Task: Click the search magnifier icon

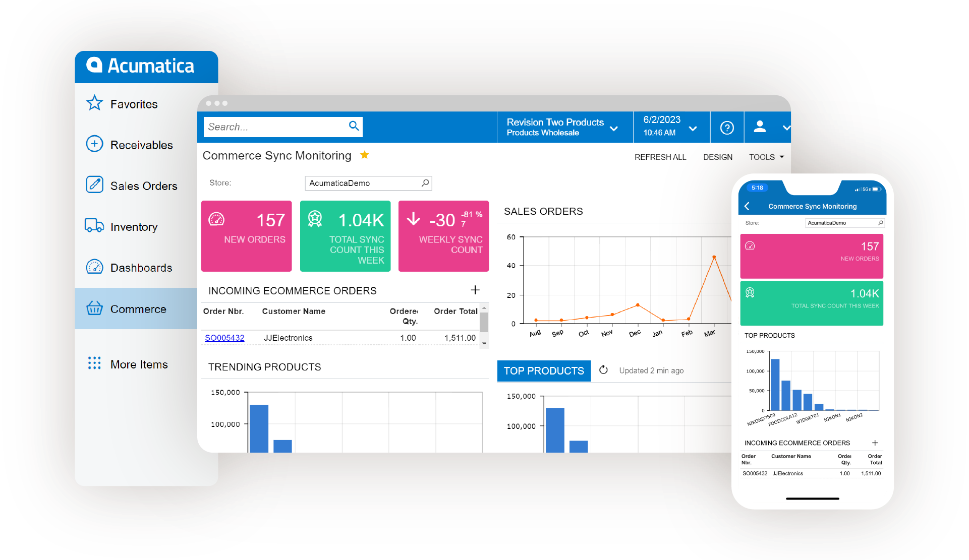Action: click(354, 126)
